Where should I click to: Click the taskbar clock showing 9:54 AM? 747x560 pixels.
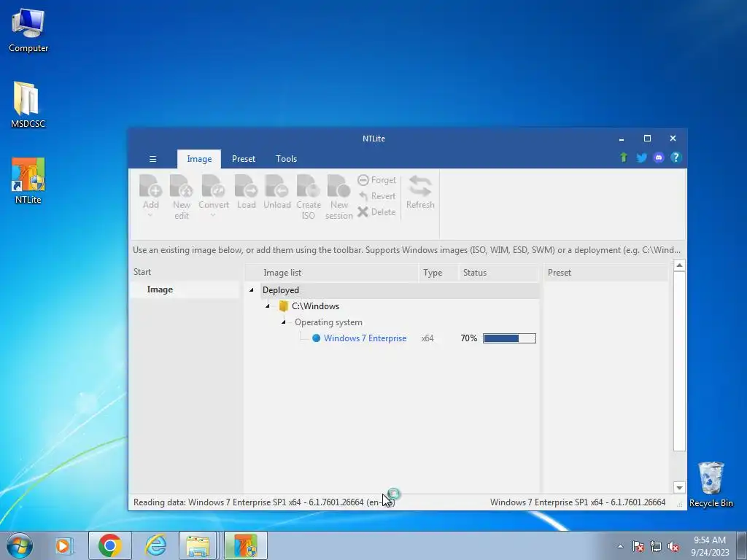pos(710,545)
